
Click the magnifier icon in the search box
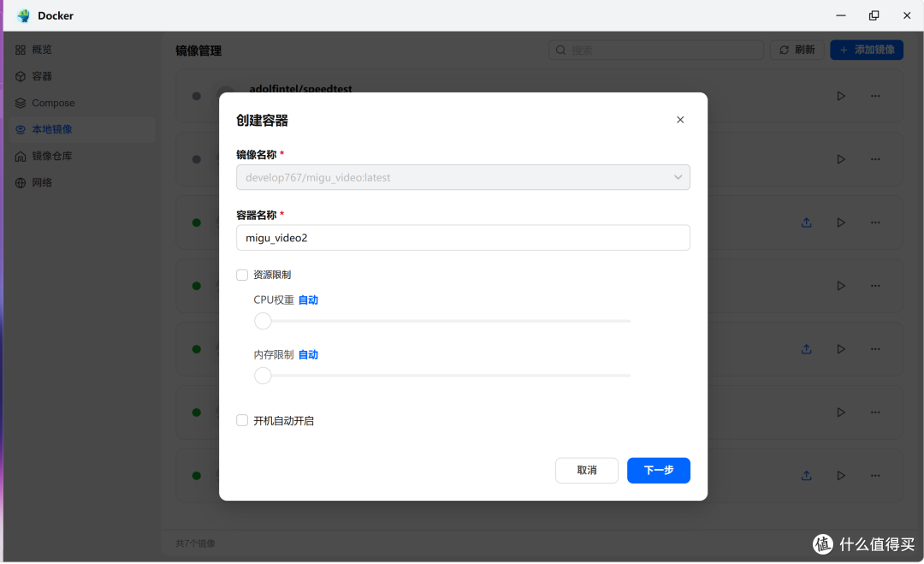[561, 50]
